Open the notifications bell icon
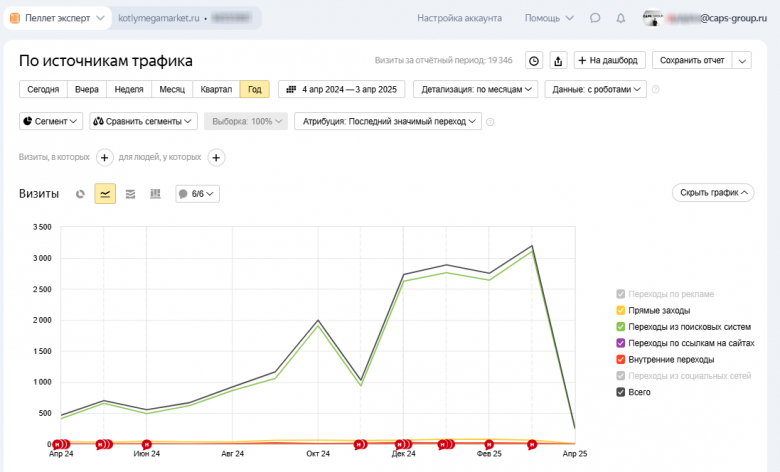Image resolution: width=780 pixels, height=472 pixels. coord(621,18)
